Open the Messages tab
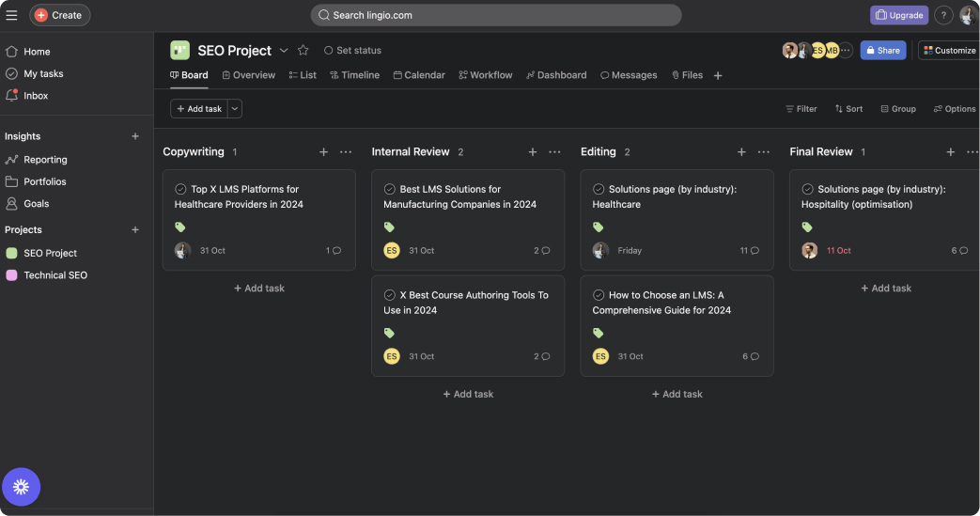This screenshot has height=516, width=980. click(629, 75)
